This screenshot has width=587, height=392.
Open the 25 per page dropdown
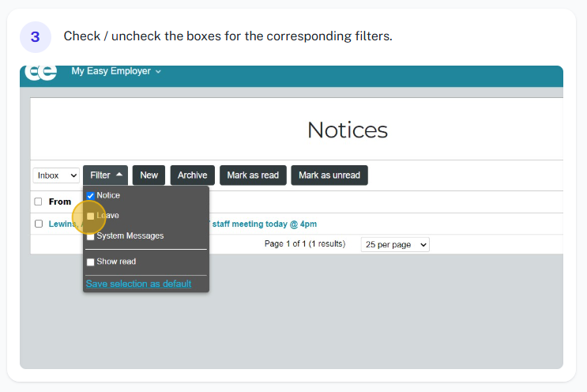395,244
